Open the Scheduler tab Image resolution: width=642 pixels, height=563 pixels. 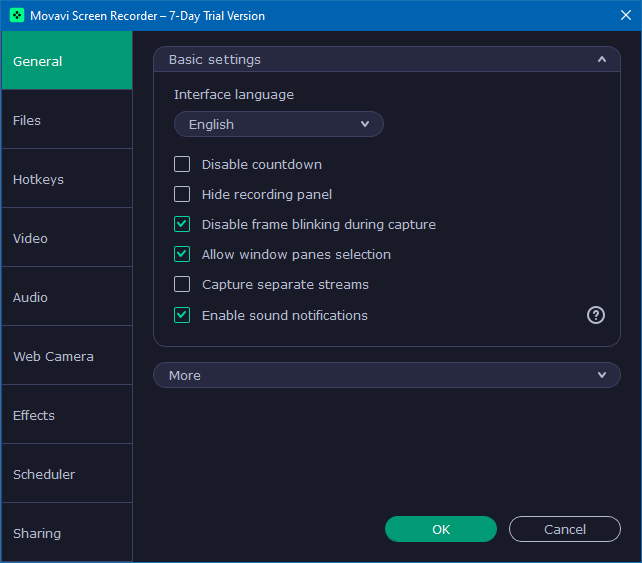pyautogui.click(x=66, y=474)
